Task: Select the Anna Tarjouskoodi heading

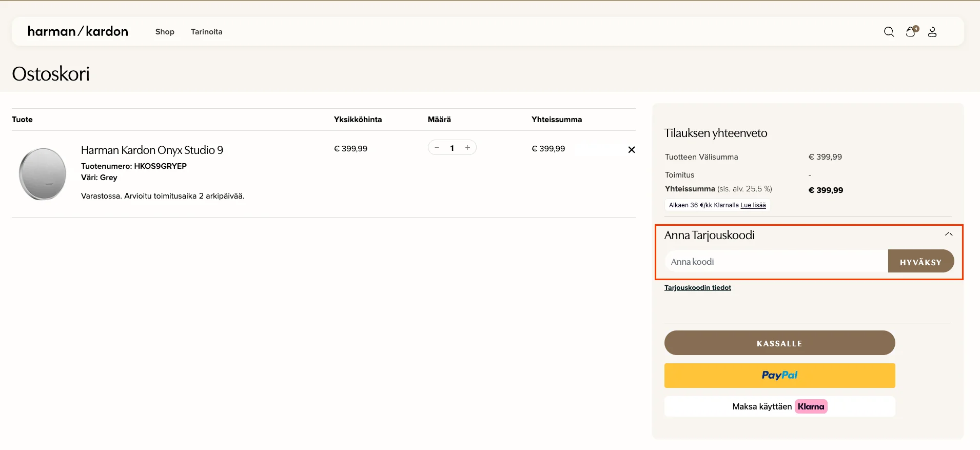Action: coord(710,235)
